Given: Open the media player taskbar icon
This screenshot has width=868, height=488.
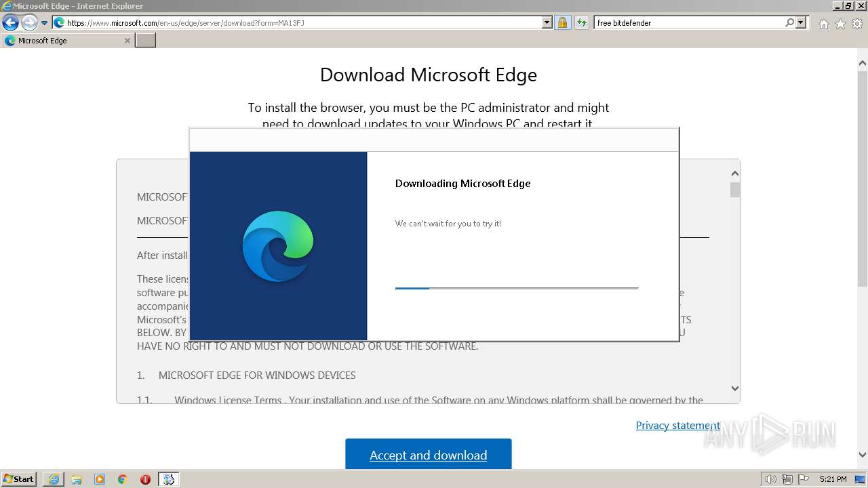Looking at the screenshot, I should pos(100,479).
